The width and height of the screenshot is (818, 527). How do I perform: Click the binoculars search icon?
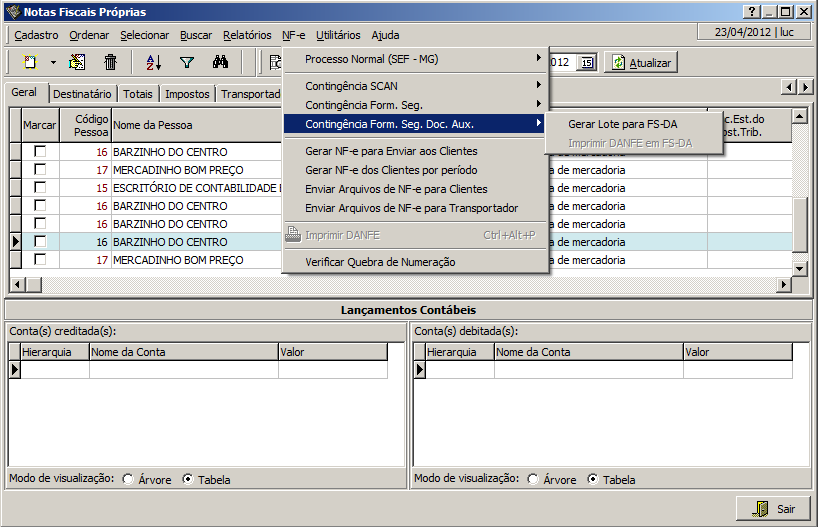(x=220, y=62)
